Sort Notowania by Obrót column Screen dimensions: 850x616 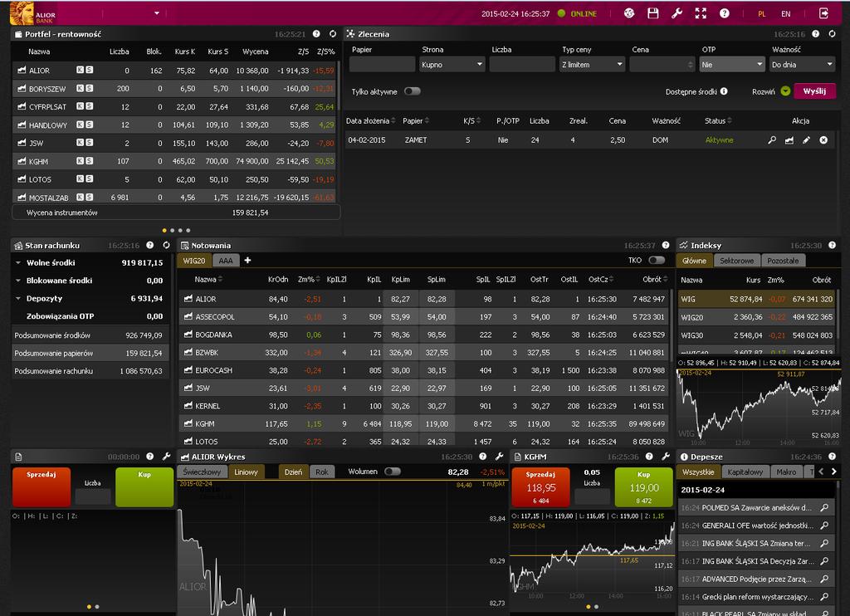tap(654, 279)
